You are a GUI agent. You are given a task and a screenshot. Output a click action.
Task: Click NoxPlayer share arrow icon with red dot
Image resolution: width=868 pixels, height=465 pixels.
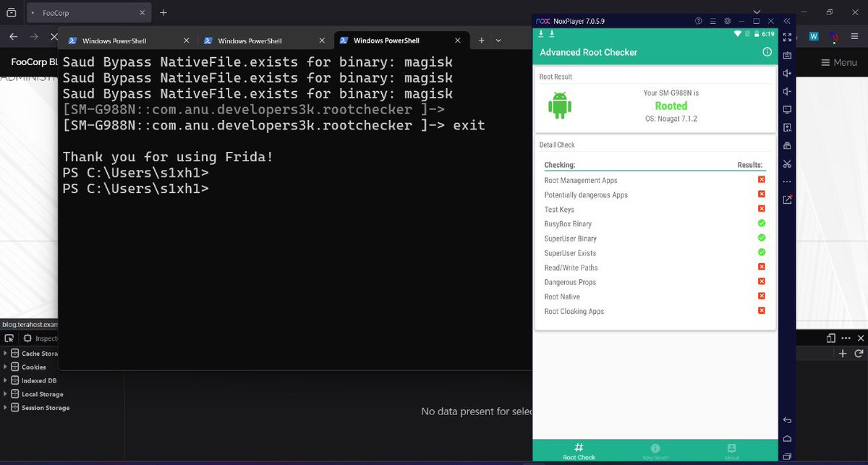pos(787,200)
